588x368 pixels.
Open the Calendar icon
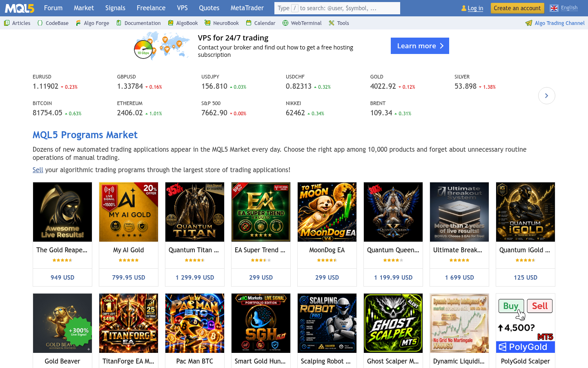(249, 23)
